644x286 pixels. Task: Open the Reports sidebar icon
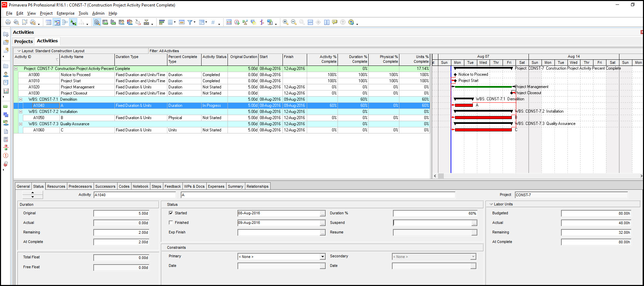point(6,82)
